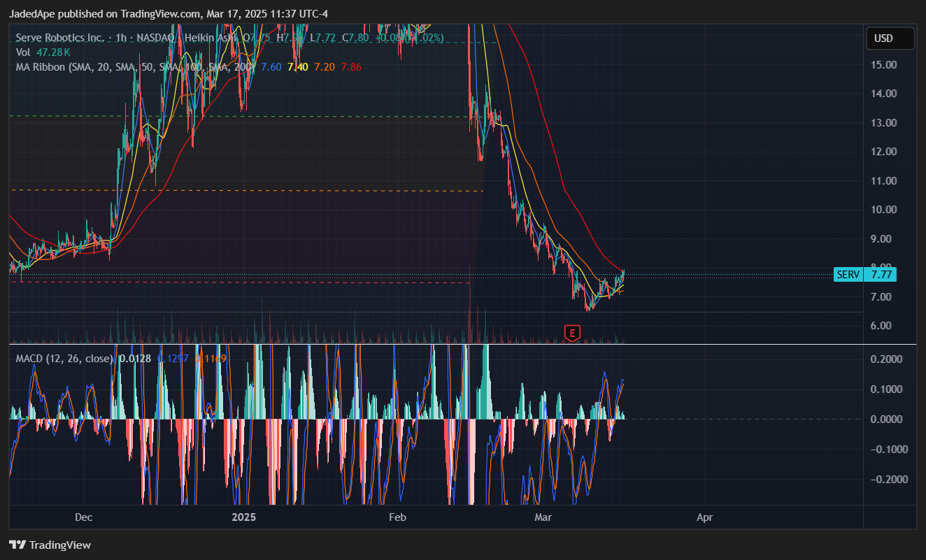Click the red SMA 200 value 7.86
926x560 pixels.
coord(351,66)
